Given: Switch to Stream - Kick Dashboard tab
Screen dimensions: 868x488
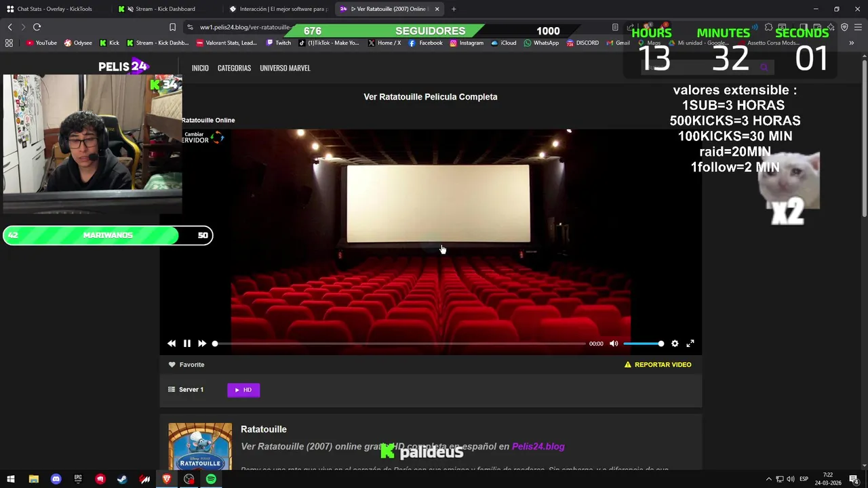Looking at the screenshot, I should click(x=165, y=9).
